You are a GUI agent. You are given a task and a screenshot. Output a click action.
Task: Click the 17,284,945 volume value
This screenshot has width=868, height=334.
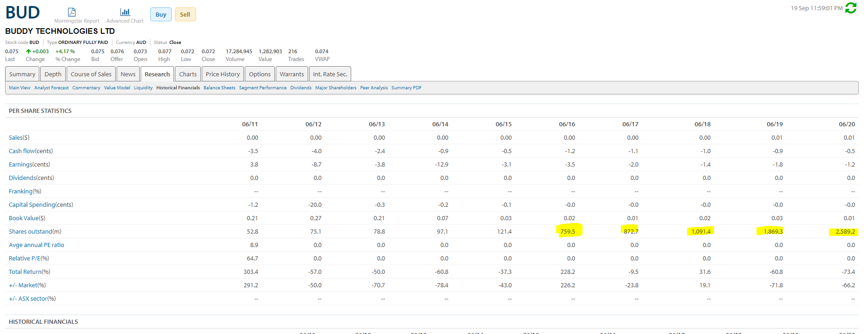coord(239,51)
